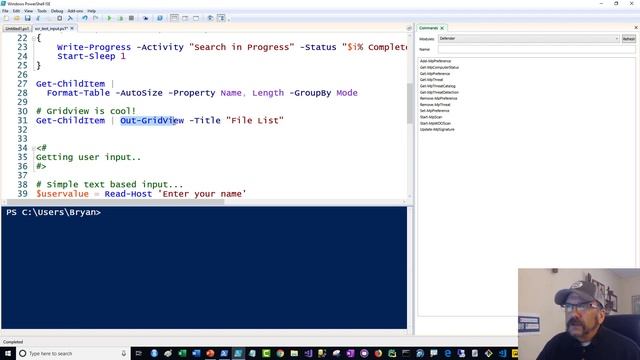Collapse the comment block at line 34
This screenshot has height=360, width=640.
[33, 148]
